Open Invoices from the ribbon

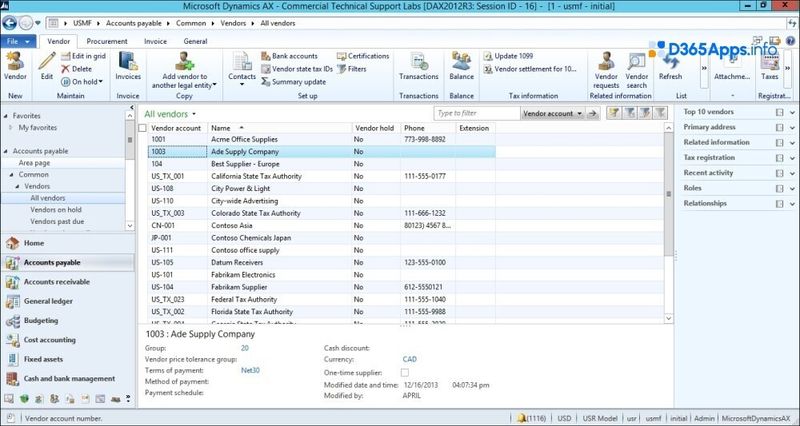(128, 66)
